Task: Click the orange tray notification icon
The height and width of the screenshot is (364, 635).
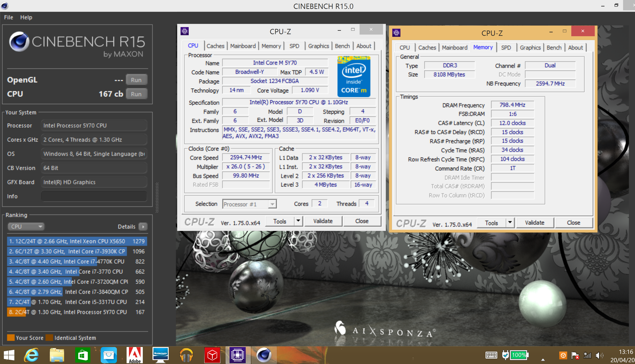Action: 563,355
